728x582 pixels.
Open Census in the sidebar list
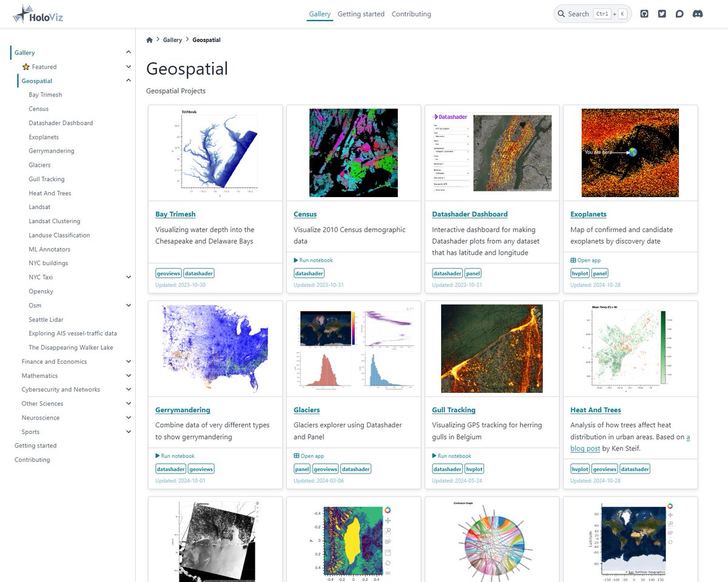(x=39, y=109)
